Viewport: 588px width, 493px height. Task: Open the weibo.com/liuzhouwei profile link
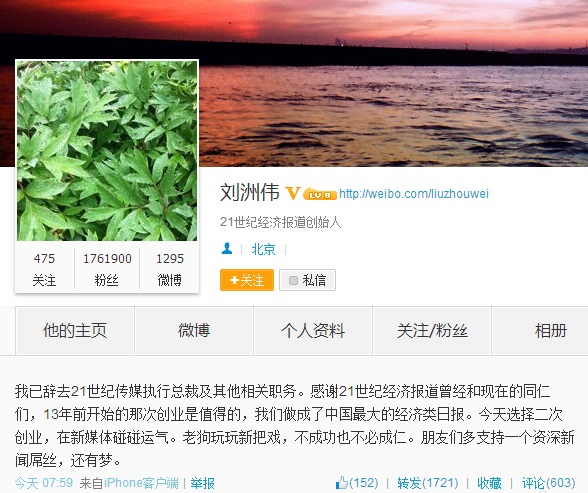tap(414, 194)
